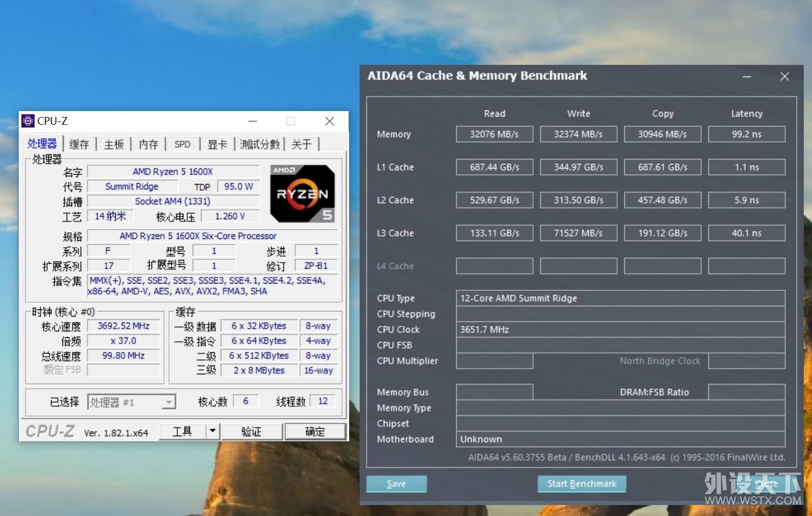Close the CPU-Z window

point(329,121)
